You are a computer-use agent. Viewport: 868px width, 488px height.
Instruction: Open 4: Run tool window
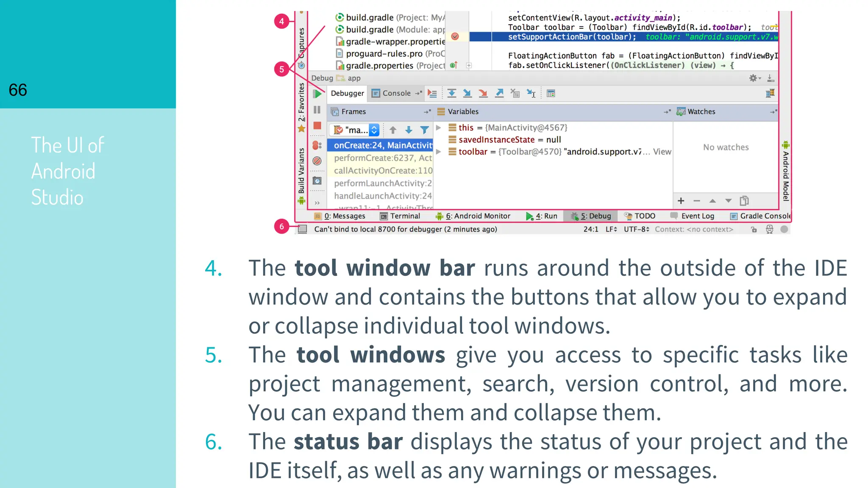542,216
